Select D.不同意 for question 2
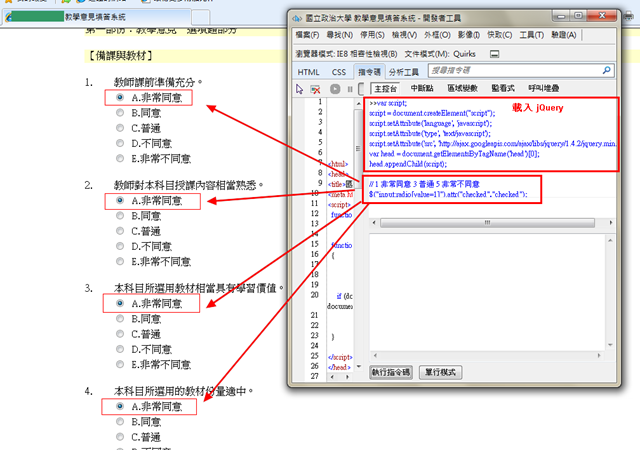This screenshot has width=640, height=450. coord(120,246)
